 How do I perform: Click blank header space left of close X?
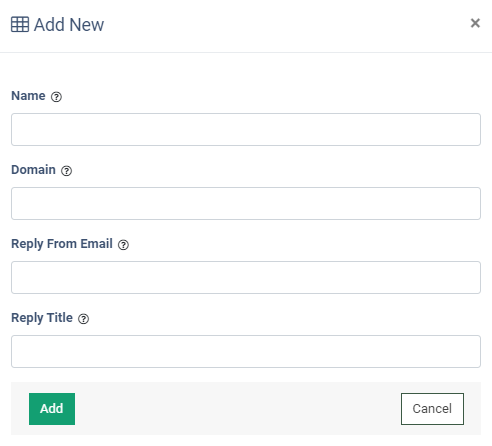287,25
